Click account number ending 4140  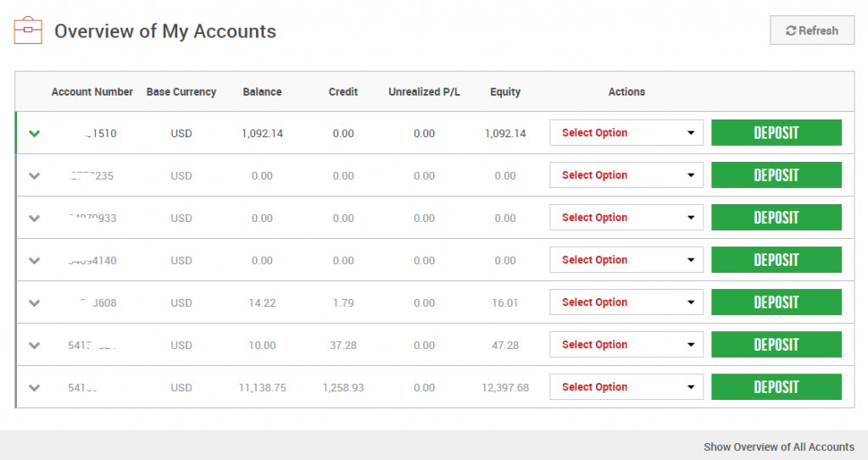click(x=92, y=261)
